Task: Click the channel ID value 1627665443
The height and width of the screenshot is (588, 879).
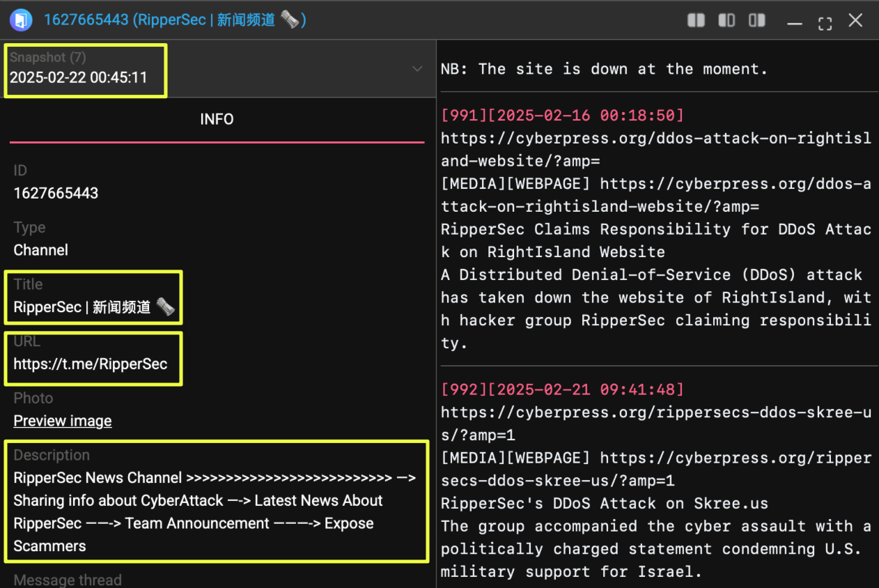Action: [x=56, y=193]
